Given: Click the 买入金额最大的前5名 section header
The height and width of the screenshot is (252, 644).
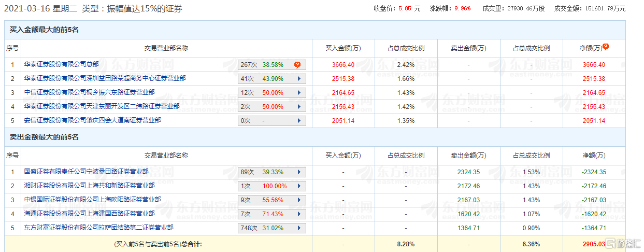Looking at the screenshot, I should click(44, 31).
